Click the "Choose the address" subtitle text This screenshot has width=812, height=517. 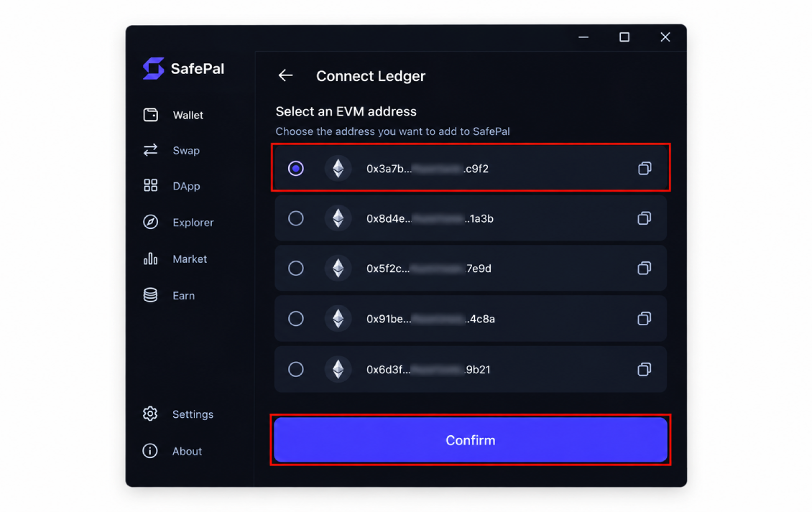392,131
